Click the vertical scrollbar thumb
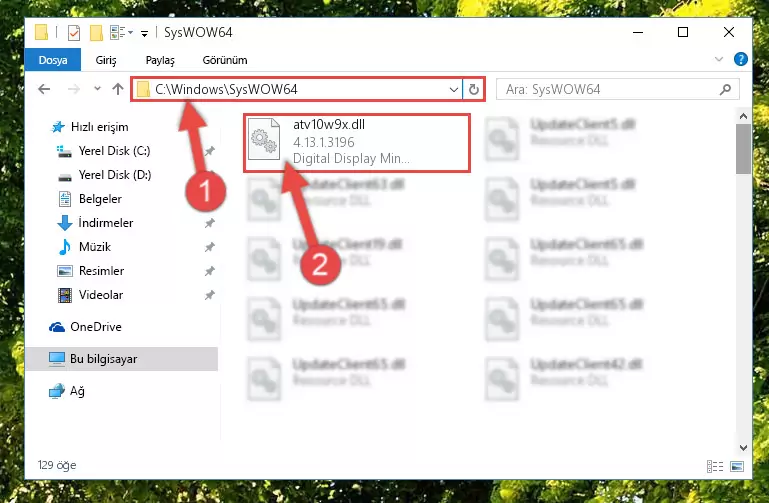Image resolution: width=769 pixels, height=503 pixels. (x=743, y=149)
